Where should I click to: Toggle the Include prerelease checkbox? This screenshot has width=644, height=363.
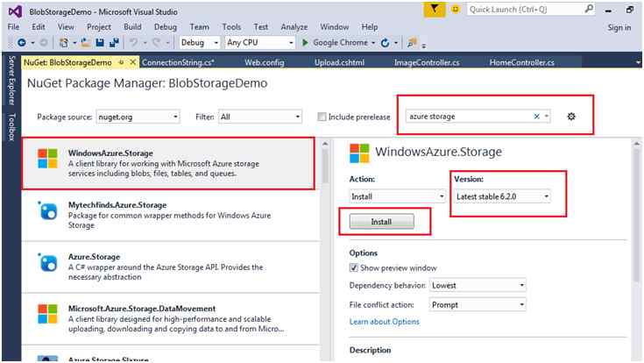click(x=322, y=117)
